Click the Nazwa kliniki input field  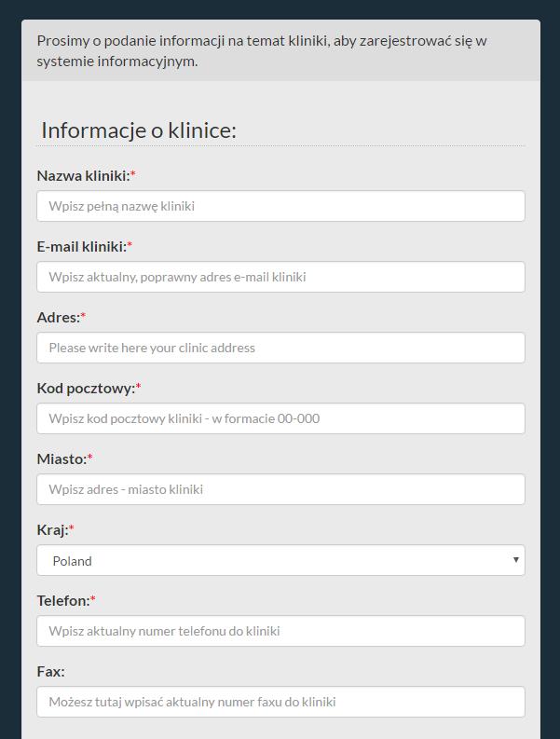coord(280,206)
